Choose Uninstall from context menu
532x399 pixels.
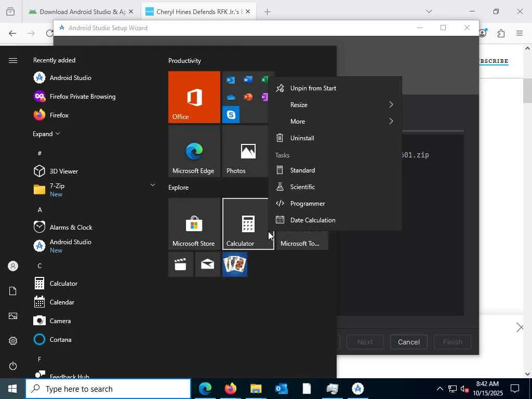pyautogui.click(x=335, y=138)
